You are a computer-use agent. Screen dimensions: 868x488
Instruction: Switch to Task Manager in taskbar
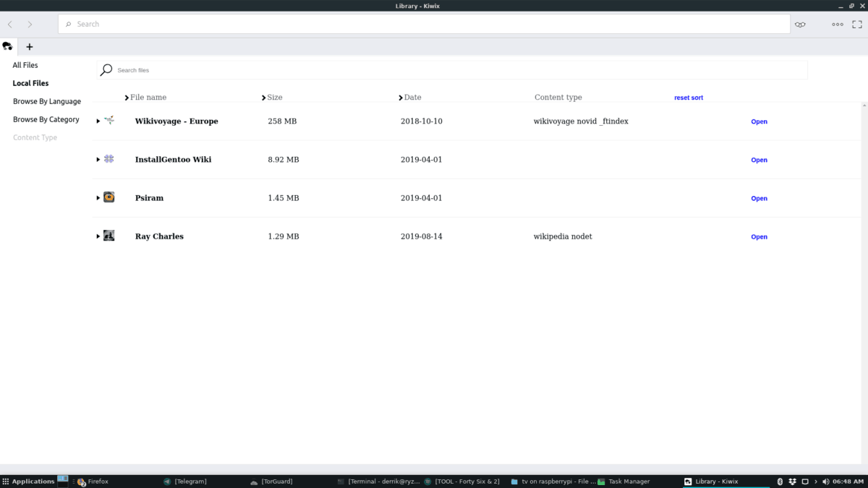click(x=624, y=481)
